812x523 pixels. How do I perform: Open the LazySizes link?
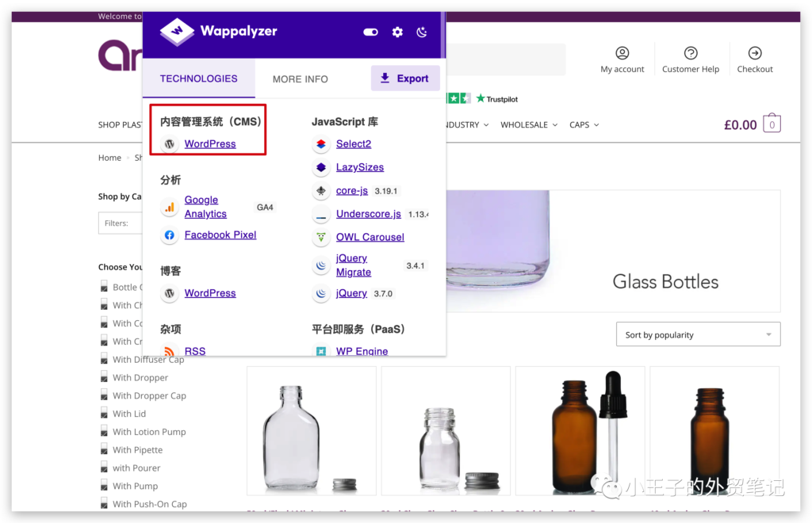[360, 167]
